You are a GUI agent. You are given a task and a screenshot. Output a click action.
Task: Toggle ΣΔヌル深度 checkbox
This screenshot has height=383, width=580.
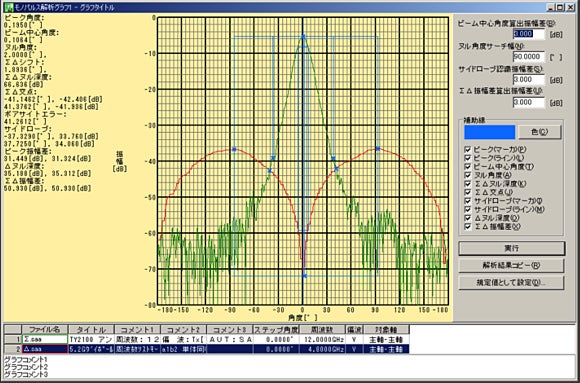(468, 184)
